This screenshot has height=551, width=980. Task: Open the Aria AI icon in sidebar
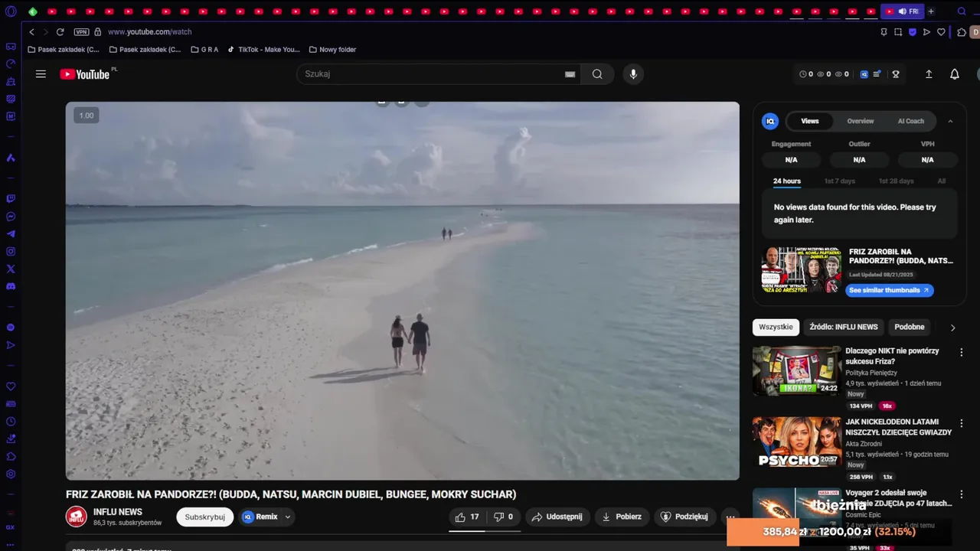(x=11, y=158)
